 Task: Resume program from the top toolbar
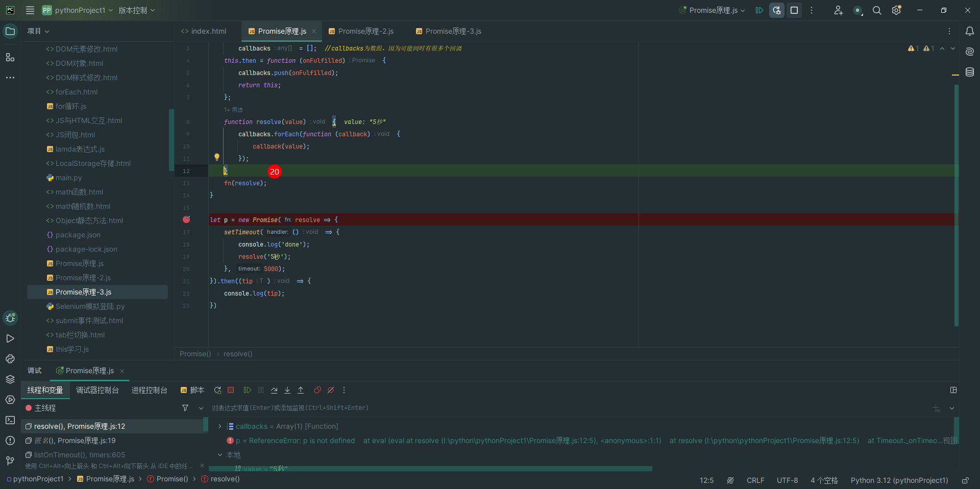point(759,10)
